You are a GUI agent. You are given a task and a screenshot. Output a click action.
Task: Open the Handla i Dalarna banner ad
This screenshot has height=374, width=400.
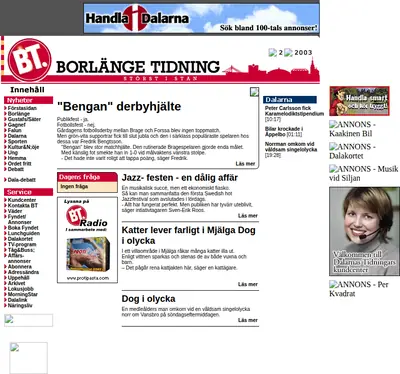[x=201, y=18]
